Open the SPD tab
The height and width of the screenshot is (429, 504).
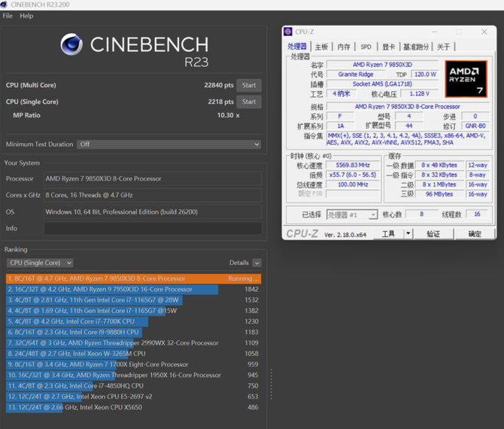pos(366,47)
